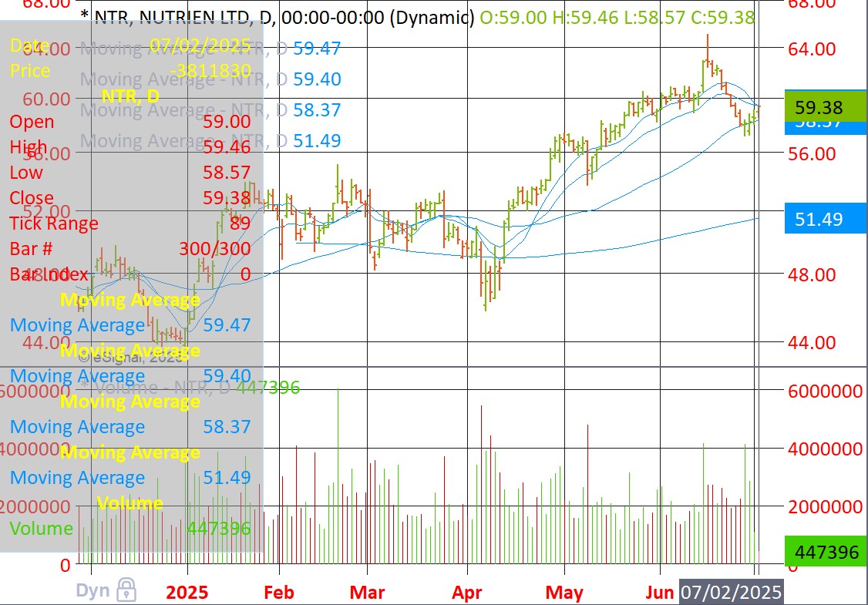Click the Apr label on the time axis
The height and width of the screenshot is (605, 868).
[466, 592]
